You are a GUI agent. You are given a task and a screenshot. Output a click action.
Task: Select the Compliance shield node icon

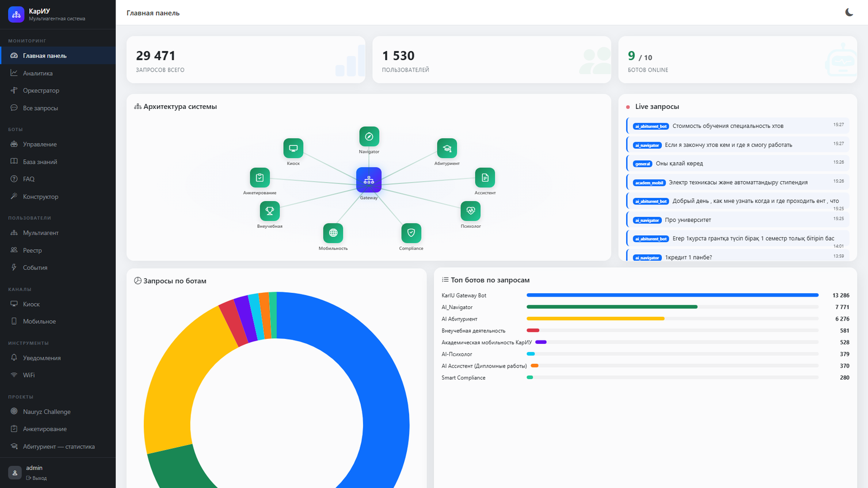[411, 233]
